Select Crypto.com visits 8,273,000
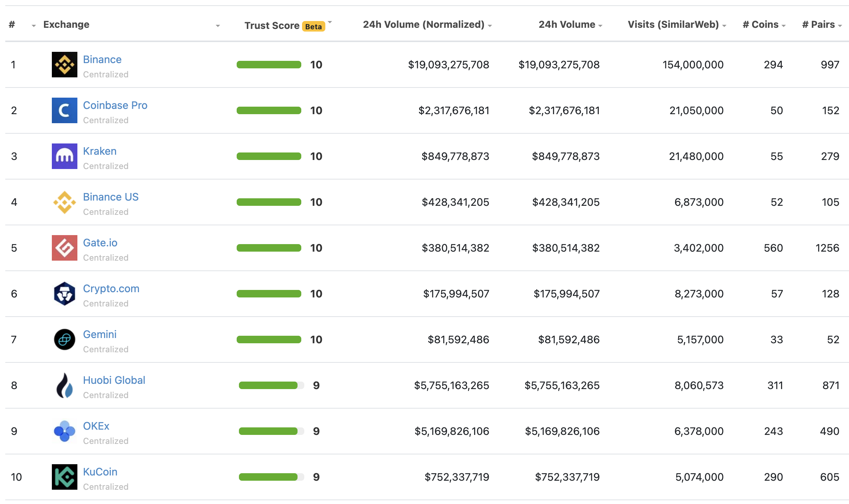Viewport: 849px width, 504px height. click(699, 294)
